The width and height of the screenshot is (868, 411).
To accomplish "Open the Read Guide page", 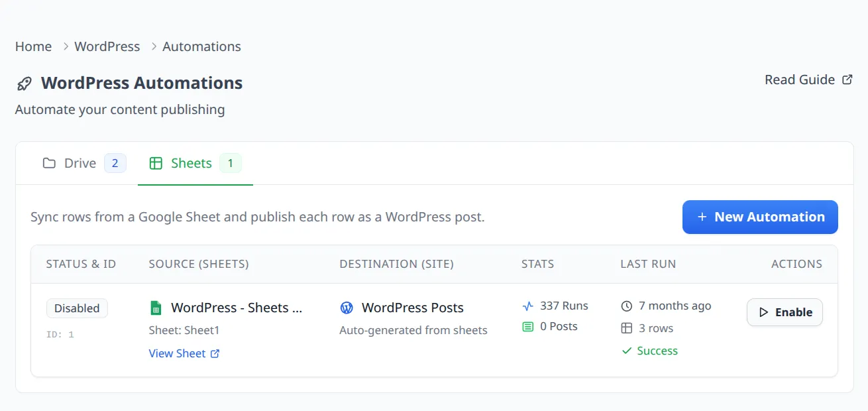I will tap(800, 79).
